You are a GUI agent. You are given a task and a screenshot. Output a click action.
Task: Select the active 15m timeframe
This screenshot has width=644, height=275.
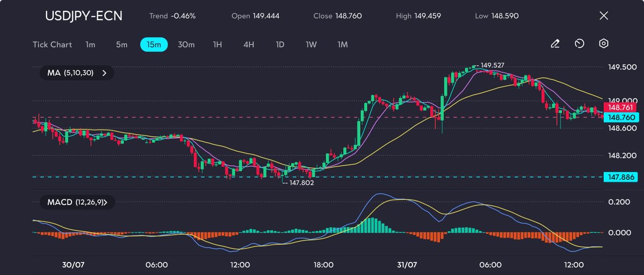pos(154,44)
